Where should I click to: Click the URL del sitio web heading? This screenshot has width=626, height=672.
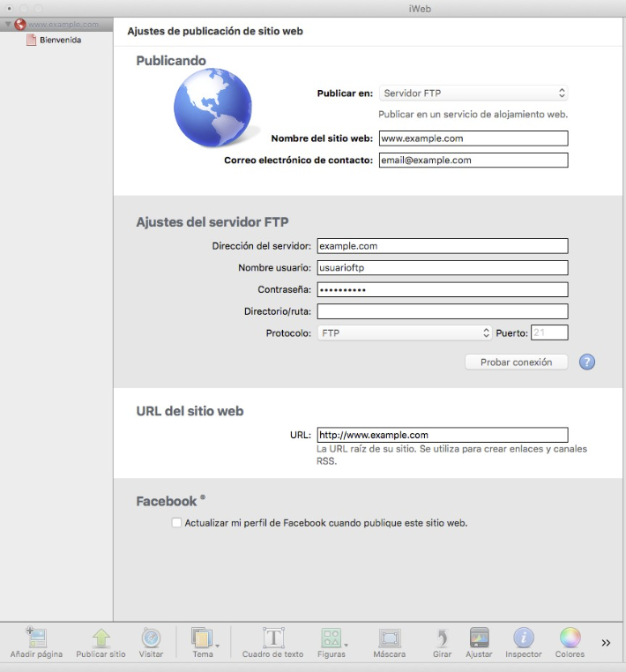190,411
